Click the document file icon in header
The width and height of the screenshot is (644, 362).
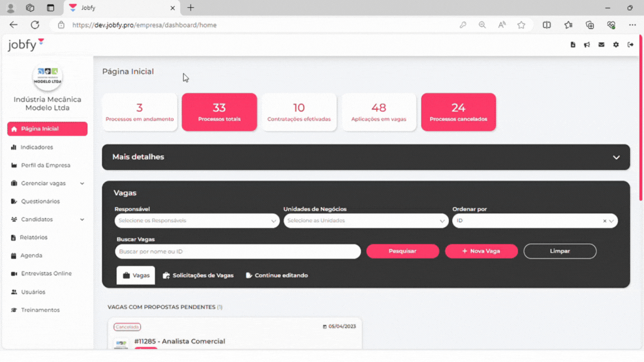(x=572, y=45)
